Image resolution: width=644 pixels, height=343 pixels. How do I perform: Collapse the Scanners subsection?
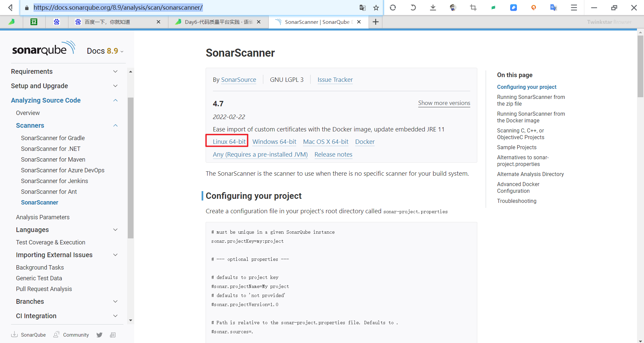tap(115, 125)
